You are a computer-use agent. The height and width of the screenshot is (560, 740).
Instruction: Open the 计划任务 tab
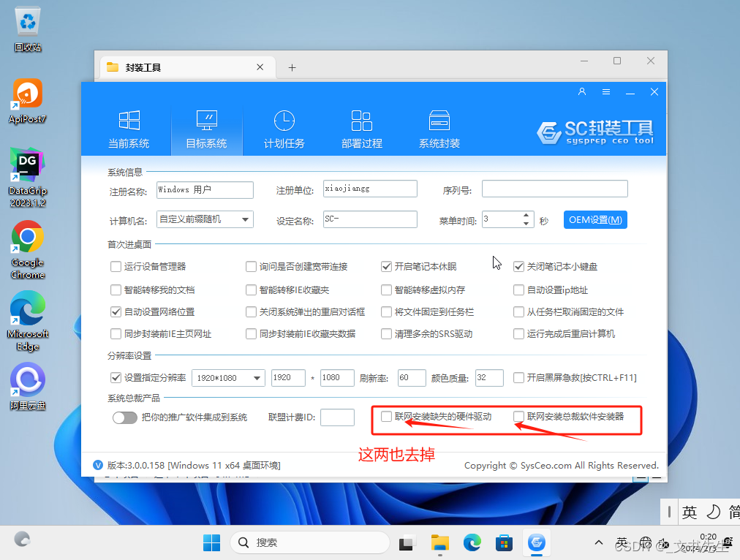284,129
